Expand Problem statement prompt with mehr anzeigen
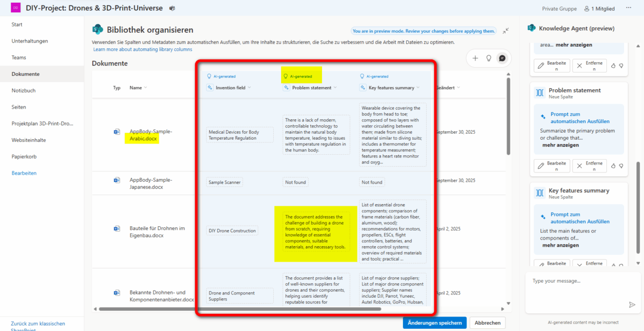 pyautogui.click(x=561, y=145)
